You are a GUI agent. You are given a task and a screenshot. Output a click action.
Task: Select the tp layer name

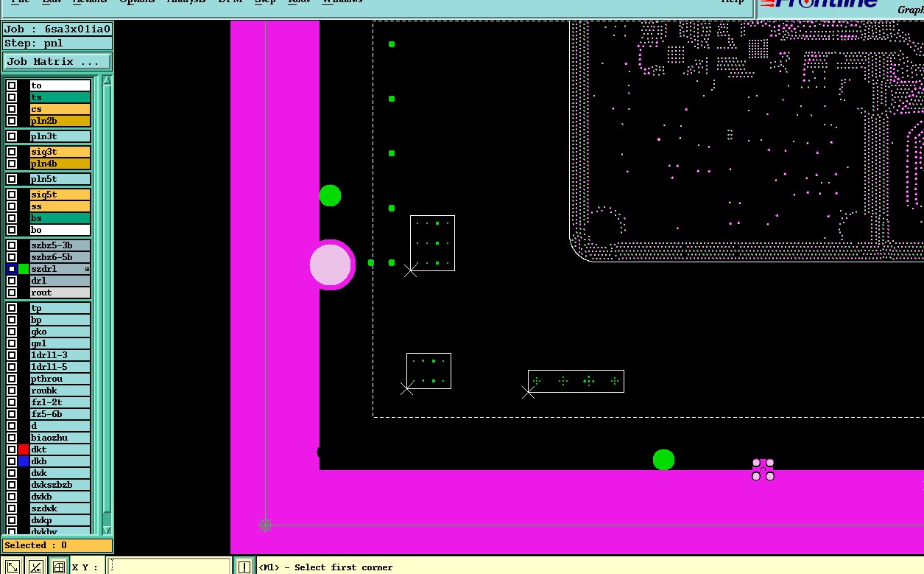60,308
